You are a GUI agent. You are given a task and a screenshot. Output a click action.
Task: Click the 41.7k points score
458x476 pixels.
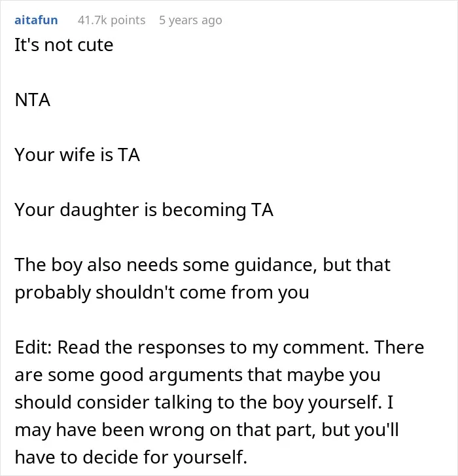pyautogui.click(x=112, y=20)
